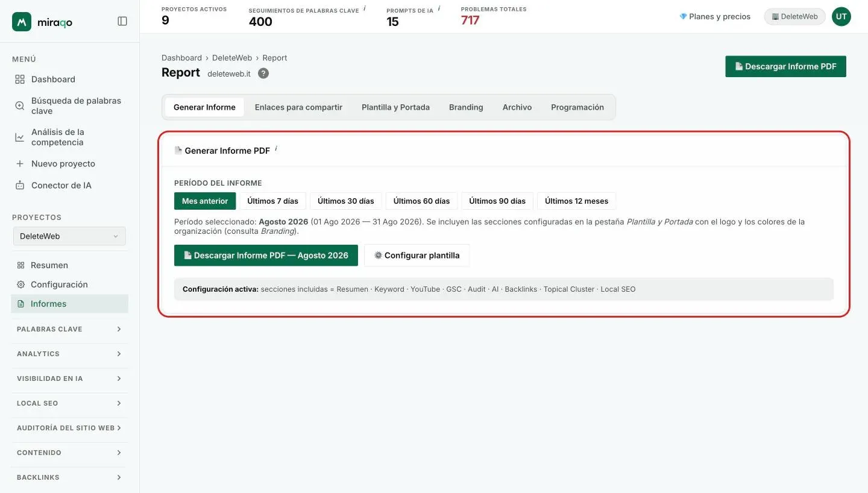Switch to the Enlaces para compartir tab
Viewport: 868px width, 493px height.
(x=298, y=107)
